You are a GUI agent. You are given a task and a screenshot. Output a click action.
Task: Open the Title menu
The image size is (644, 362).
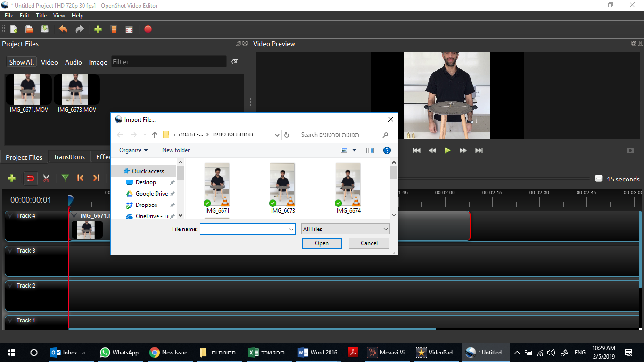pyautogui.click(x=41, y=15)
